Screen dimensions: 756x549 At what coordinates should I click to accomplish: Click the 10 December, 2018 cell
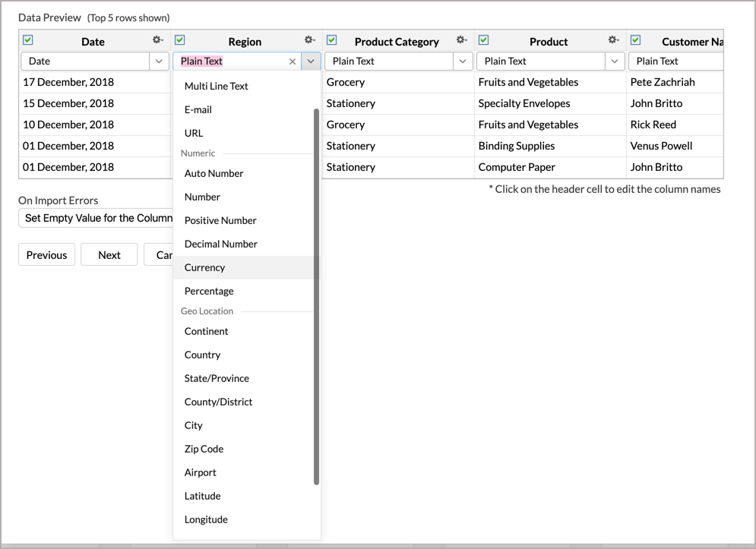click(94, 125)
